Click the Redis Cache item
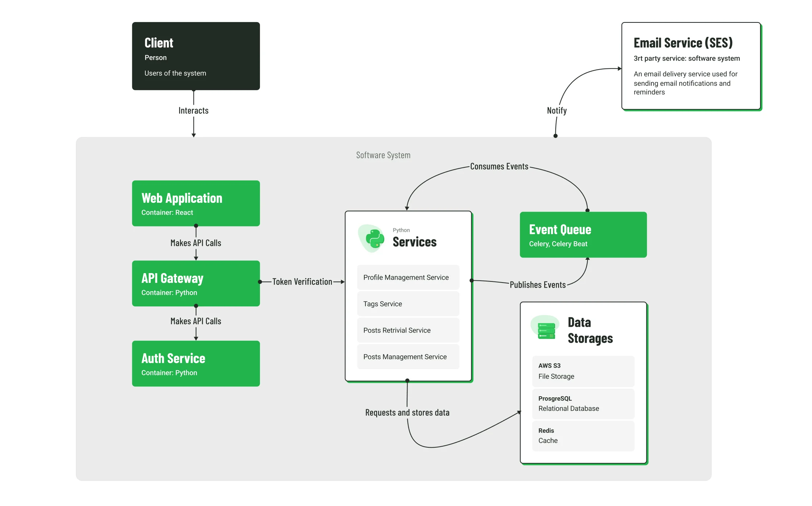Screen dimensions: 812x506 pyautogui.click(x=583, y=436)
